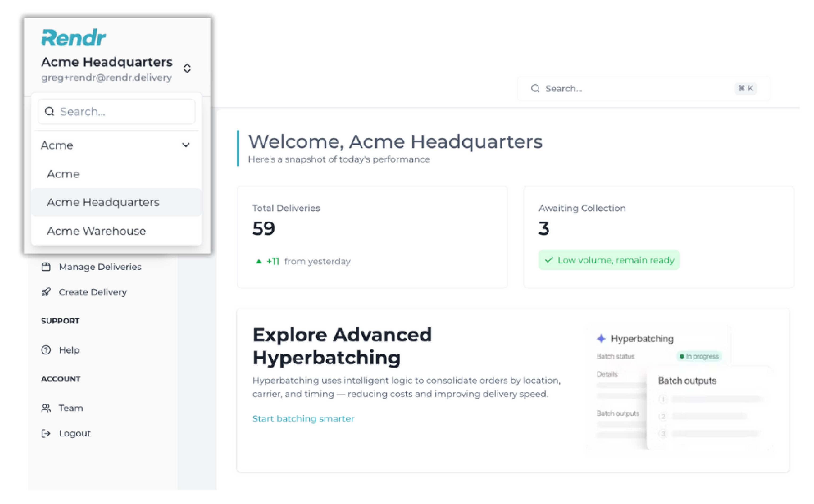This screenshot has width=814, height=504.
Task: Click the magnifier icon in organization search
Action: [x=49, y=111]
